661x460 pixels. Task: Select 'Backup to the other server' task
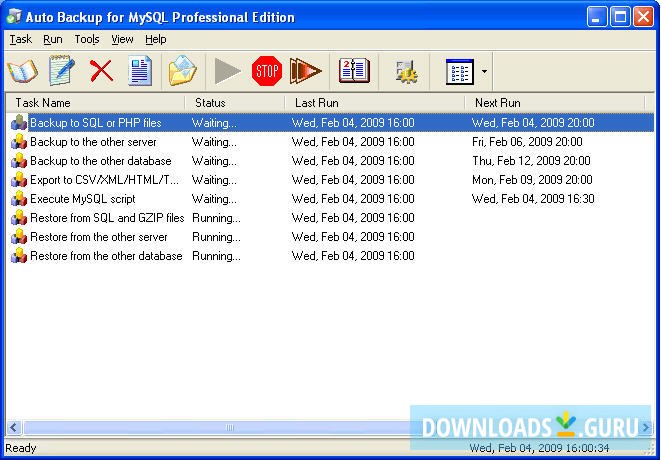[93, 142]
